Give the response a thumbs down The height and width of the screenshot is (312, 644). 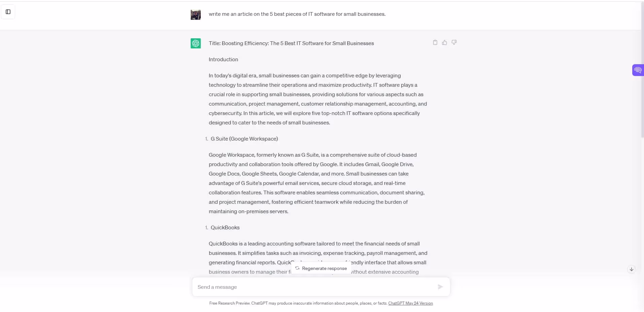pos(454,42)
